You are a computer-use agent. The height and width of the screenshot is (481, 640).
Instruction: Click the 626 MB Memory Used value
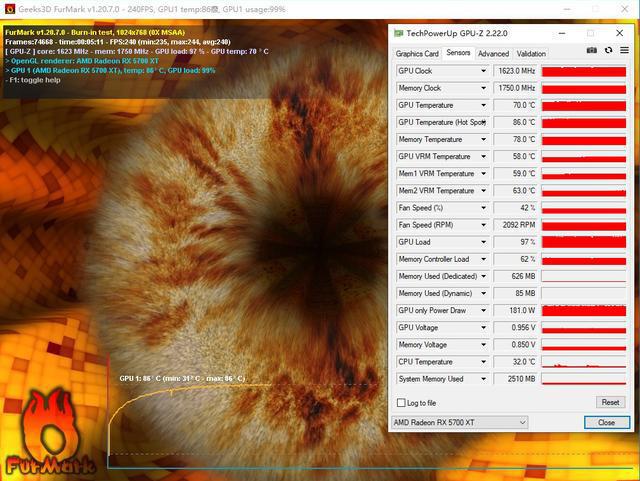515,276
